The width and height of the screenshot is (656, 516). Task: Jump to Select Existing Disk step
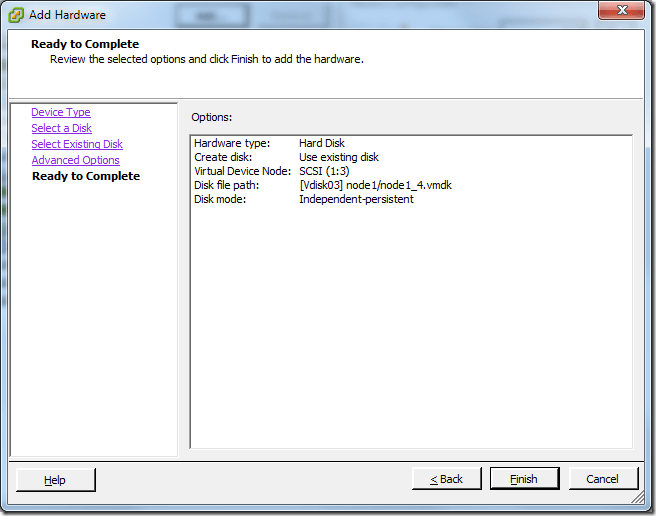77,144
